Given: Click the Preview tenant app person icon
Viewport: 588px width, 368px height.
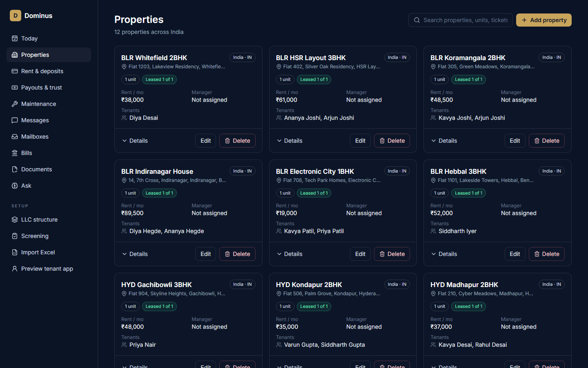Looking at the screenshot, I should 15,269.
